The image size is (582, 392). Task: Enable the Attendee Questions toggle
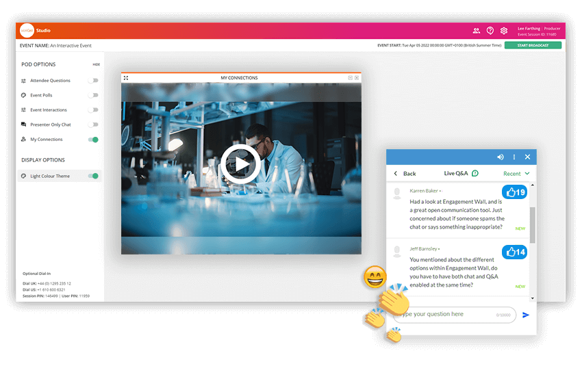point(93,81)
